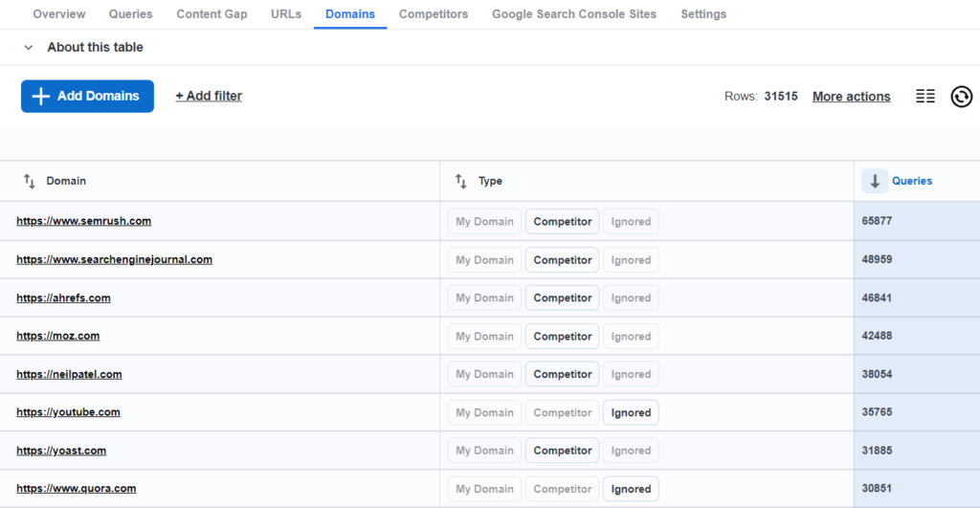Click the Domain column sort arrows icon
The width and height of the screenshot is (980, 508).
(30, 181)
